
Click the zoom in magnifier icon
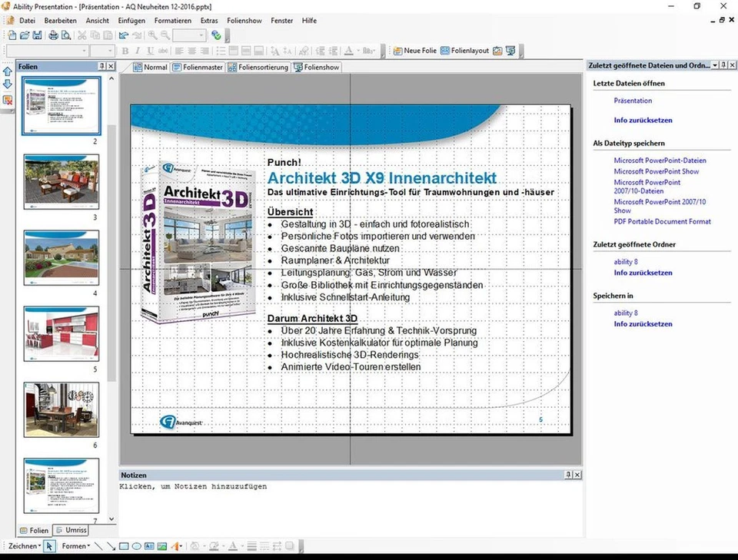152,35
